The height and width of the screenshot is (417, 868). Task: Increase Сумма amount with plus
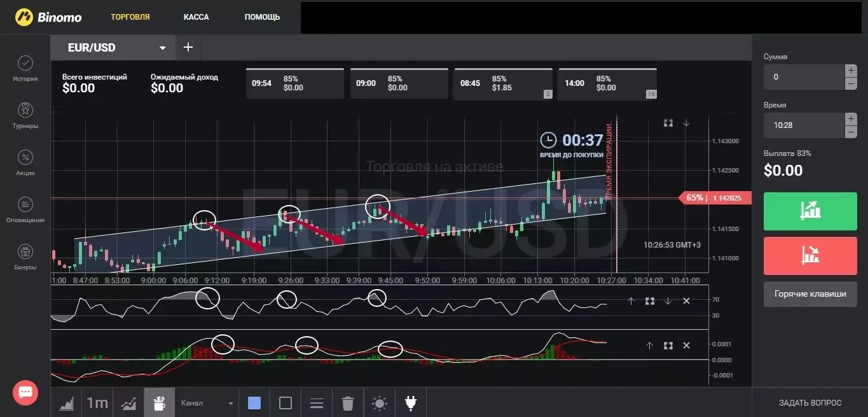851,71
